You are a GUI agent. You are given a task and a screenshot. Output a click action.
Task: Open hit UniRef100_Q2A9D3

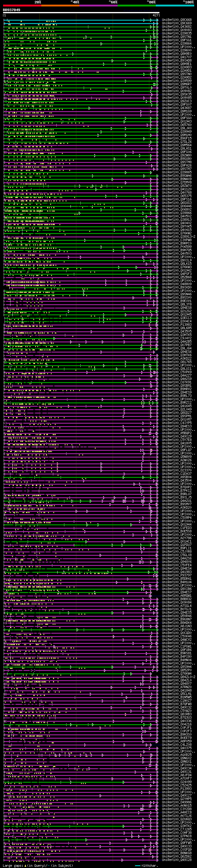click(x=176, y=67)
